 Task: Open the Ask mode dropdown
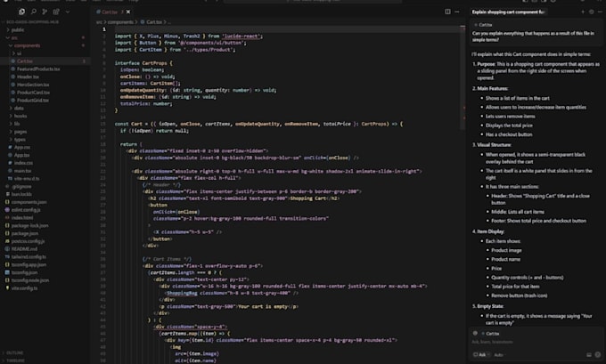point(481,355)
